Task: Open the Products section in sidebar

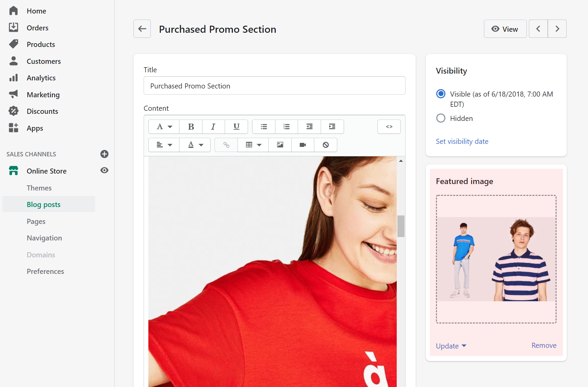Action: click(41, 45)
